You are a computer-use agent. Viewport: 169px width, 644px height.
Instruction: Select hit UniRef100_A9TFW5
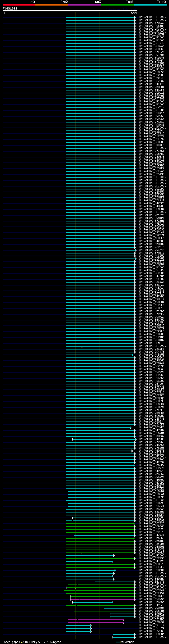point(152,55)
